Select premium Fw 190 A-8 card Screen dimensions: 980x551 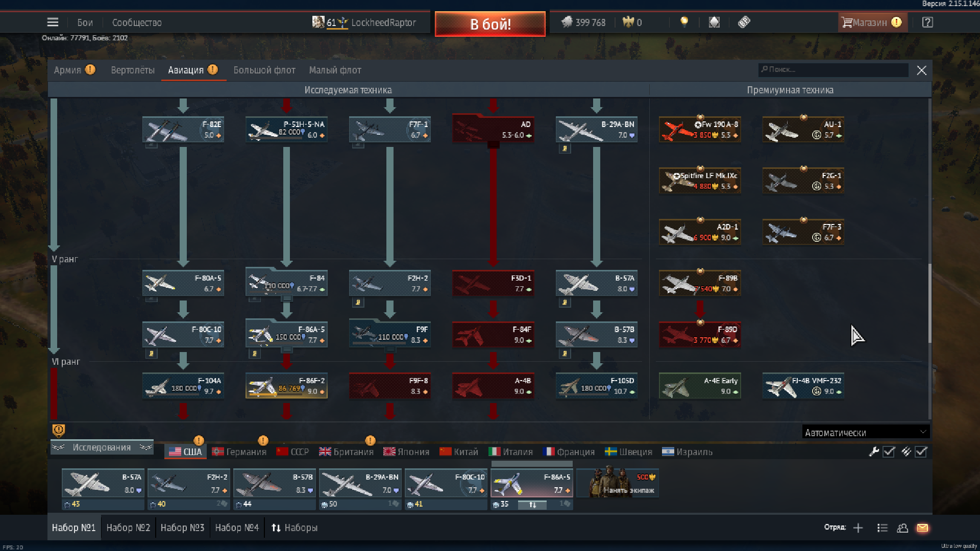coord(700,130)
